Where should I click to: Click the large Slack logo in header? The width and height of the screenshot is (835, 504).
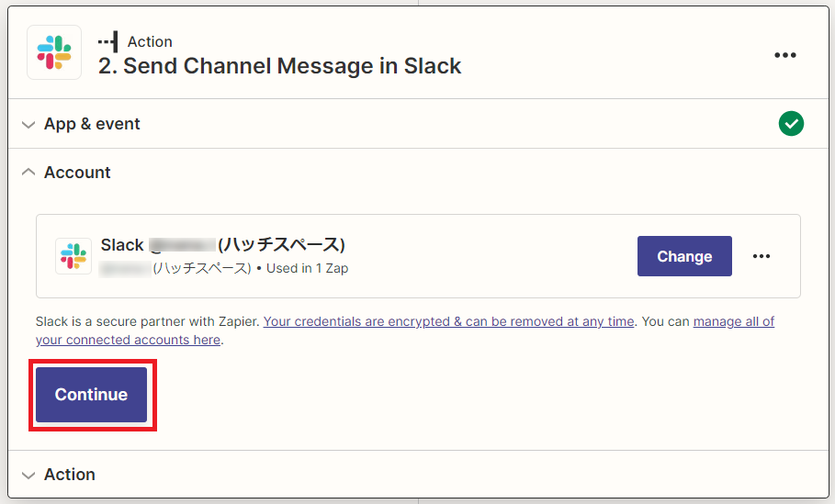coord(54,52)
